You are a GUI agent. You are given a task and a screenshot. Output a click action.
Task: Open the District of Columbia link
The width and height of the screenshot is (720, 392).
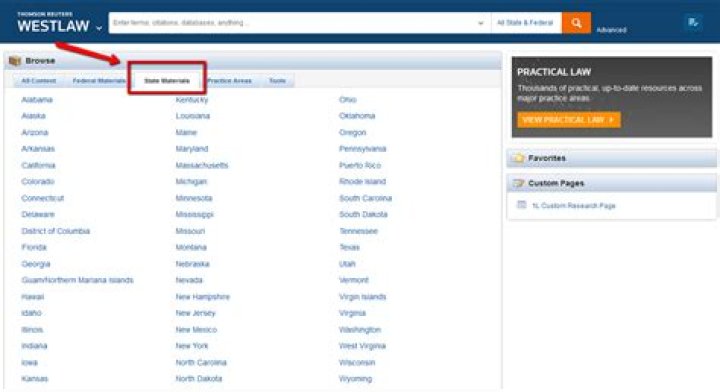point(56,231)
